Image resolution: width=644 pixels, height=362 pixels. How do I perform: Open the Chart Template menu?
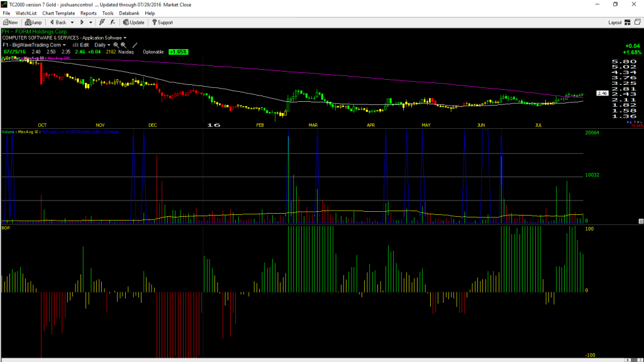point(58,13)
